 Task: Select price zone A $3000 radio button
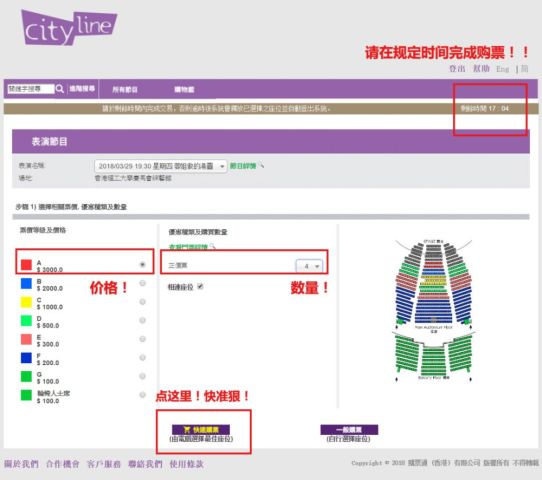coord(142,265)
